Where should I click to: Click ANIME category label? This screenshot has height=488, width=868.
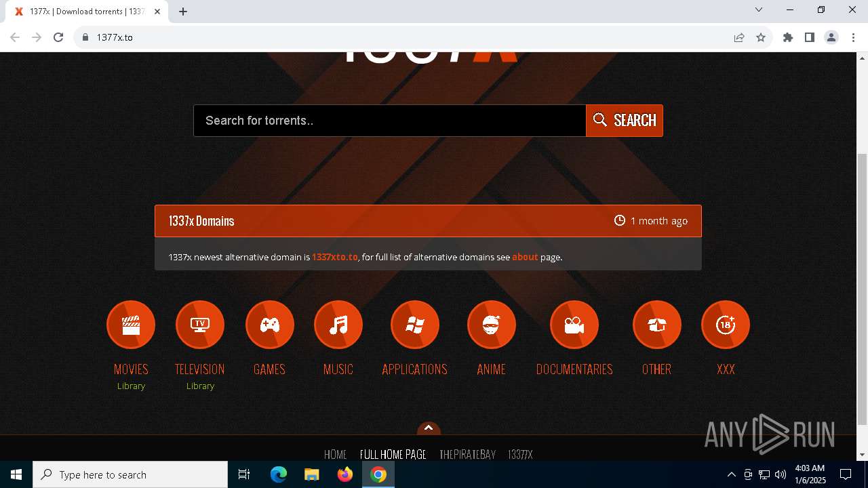[492, 369]
